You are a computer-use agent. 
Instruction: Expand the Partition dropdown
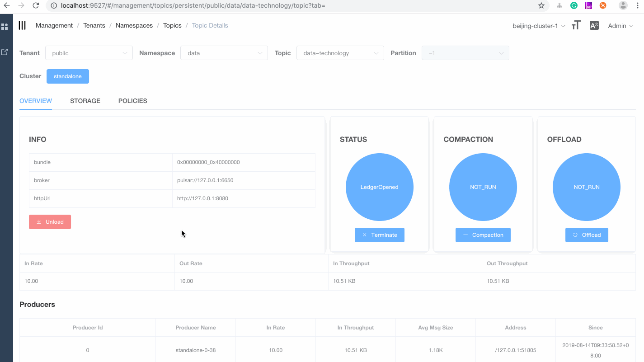(465, 53)
